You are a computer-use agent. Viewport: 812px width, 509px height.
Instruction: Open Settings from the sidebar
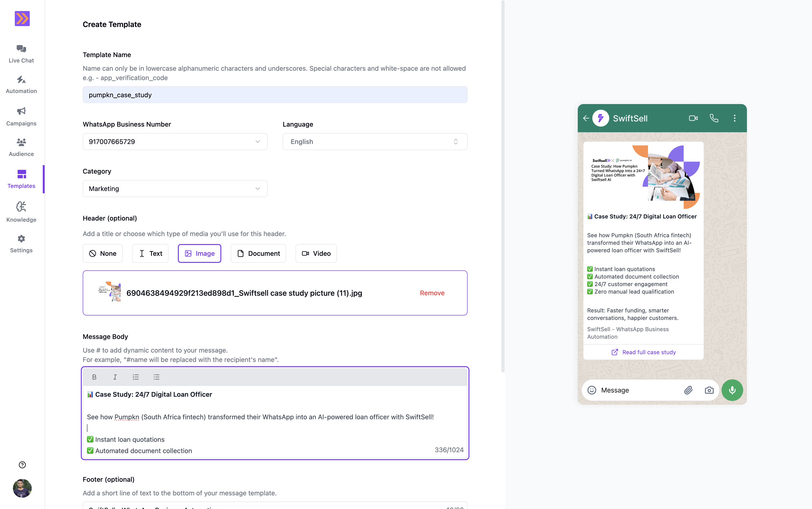click(21, 243)
